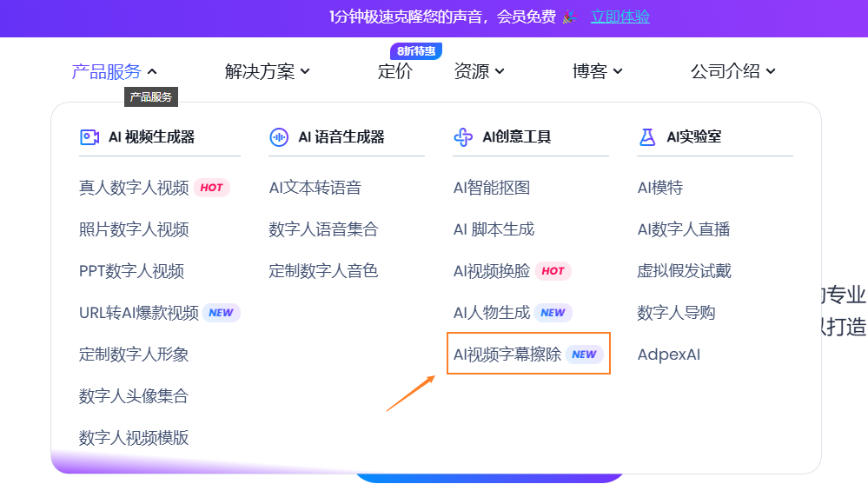Select AI智能抠图 from creative tools
Viewport: 868px width, 484px height.
(x=492, y=188)
